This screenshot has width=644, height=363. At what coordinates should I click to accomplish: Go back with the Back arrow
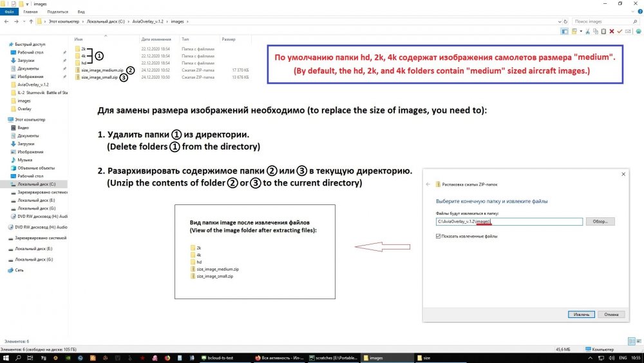[6, 21]
